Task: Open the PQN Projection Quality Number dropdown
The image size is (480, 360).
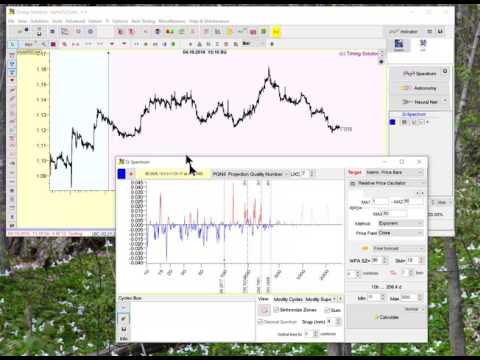Action: pos(250,174)
